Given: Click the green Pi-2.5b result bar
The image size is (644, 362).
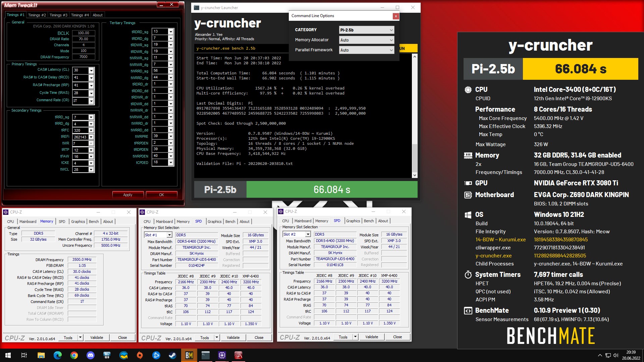Looking at the screenshot, I should pos(332,190).
